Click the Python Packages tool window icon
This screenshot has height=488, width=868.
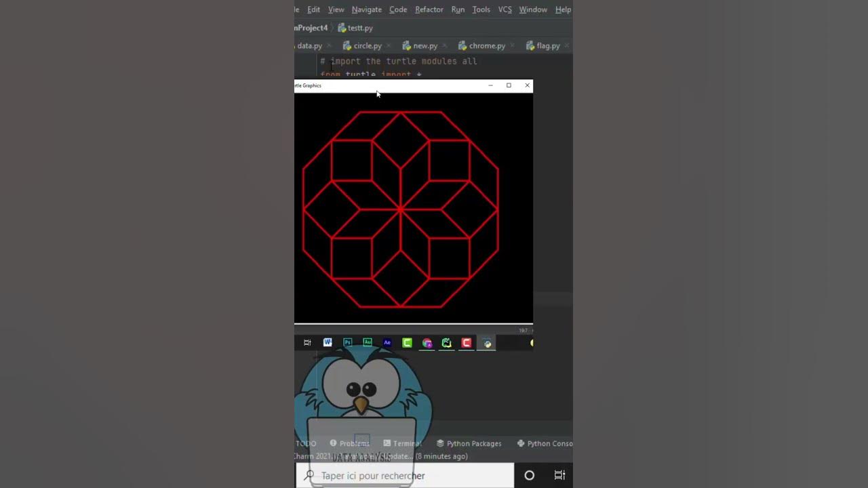pos(440,443)
